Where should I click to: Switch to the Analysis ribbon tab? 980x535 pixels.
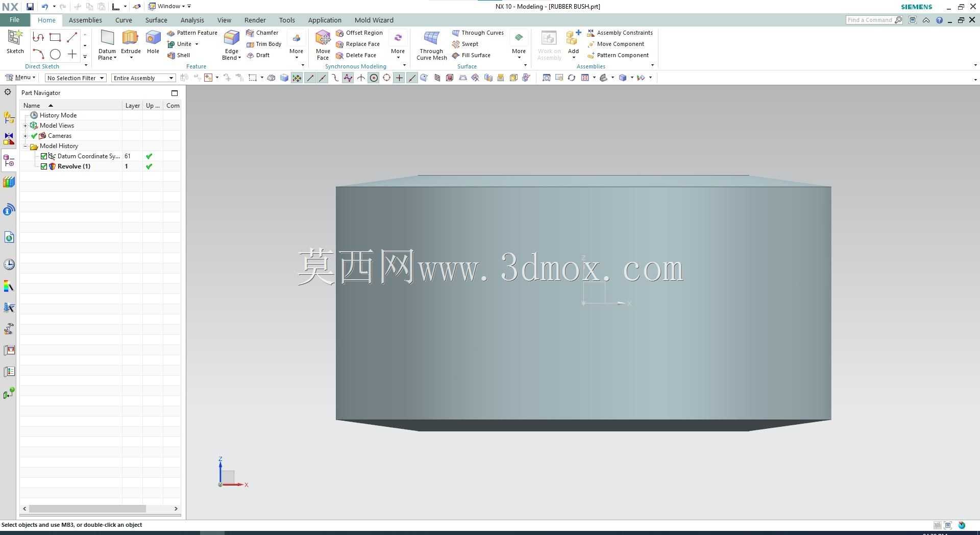tap(192, 20)
